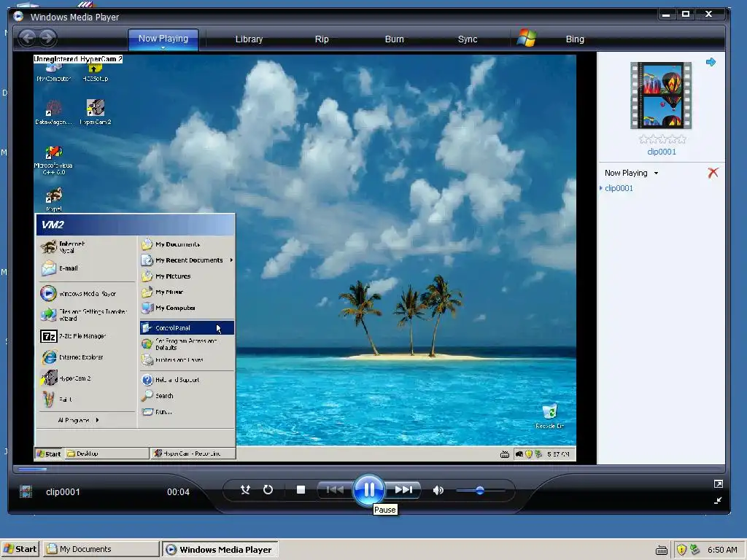Go forward with the Forward arrow

coord(47,38)
